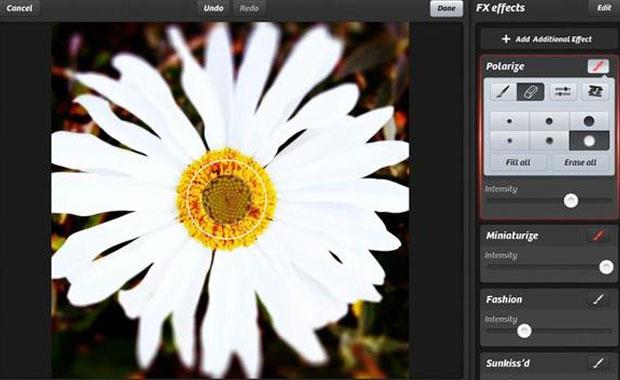Choose the large soft brush option

pyautogui.click(x=589, y=141)
